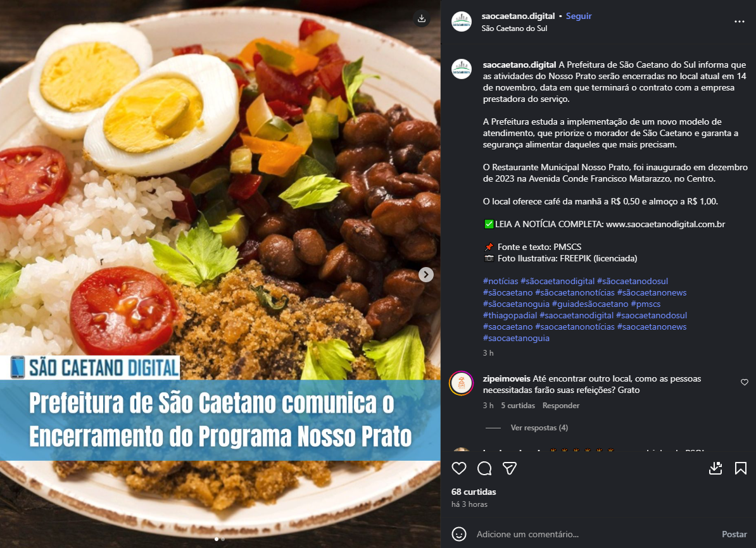Like the post with heart icon
The height and width of the screenshot is (548, 756).
[x=459, y=468]
